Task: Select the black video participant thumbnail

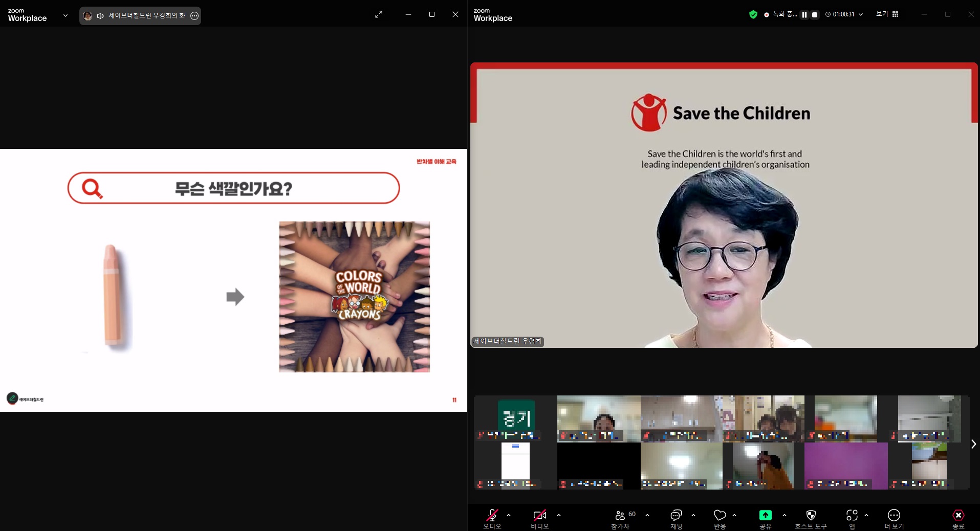Action: pos(599,466)
